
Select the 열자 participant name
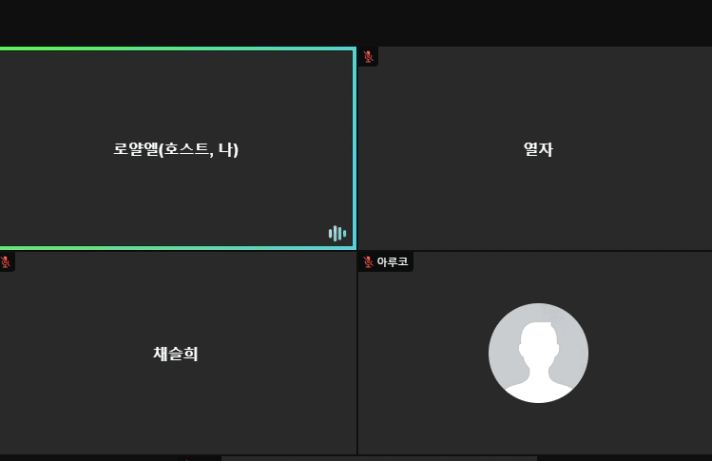click(539, 149)
